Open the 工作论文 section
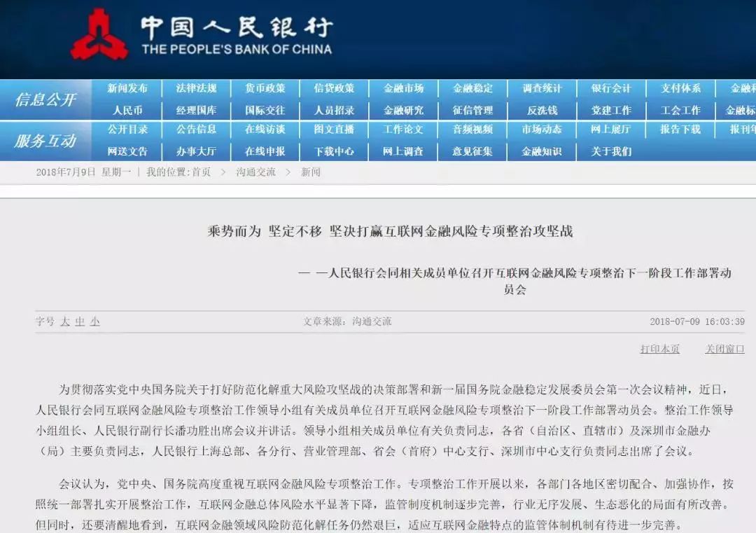756x533 pixels. click(404, 130)
